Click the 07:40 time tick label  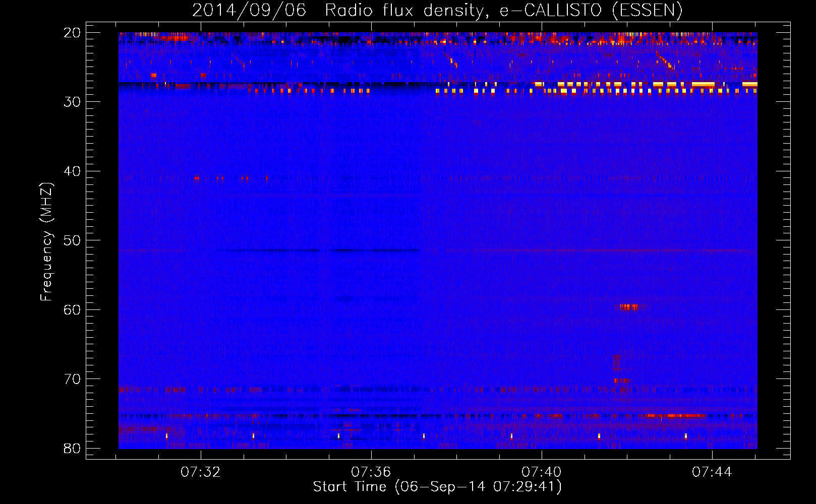coord(542,472)
